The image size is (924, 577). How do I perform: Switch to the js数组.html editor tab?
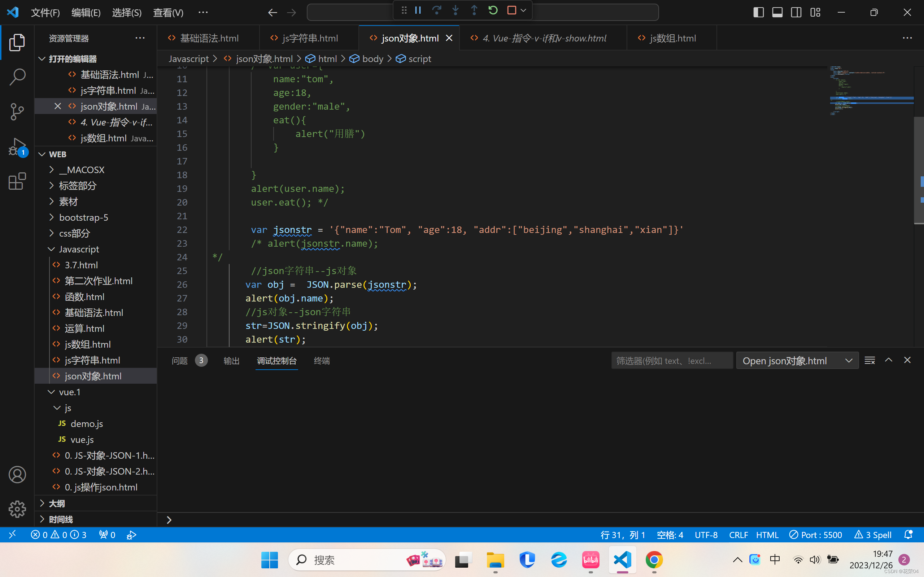672,38
